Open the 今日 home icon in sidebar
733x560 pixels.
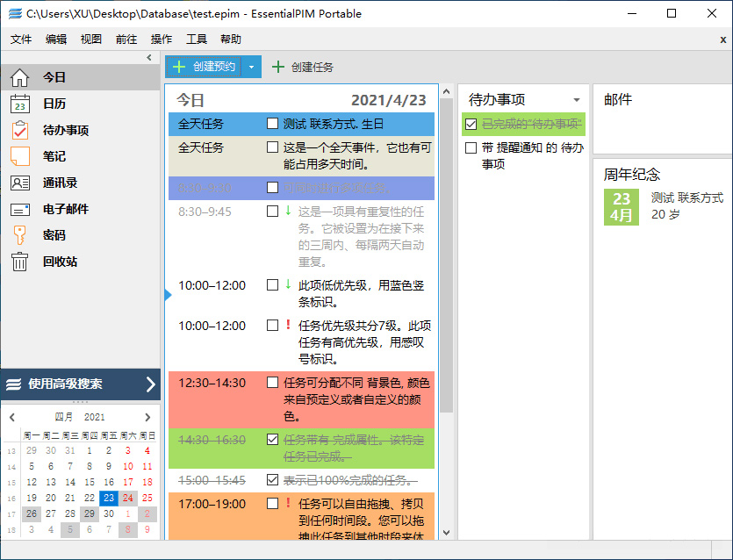19,77
